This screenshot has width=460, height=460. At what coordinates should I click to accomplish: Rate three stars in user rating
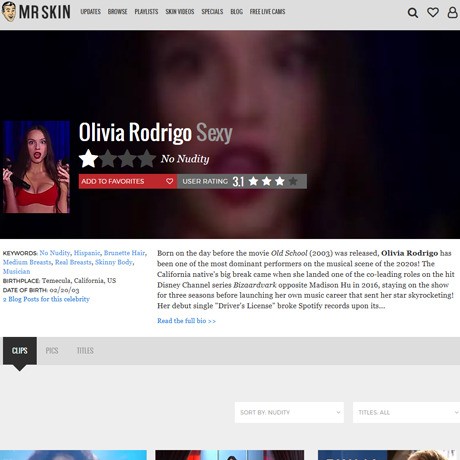tap(280, 181)
